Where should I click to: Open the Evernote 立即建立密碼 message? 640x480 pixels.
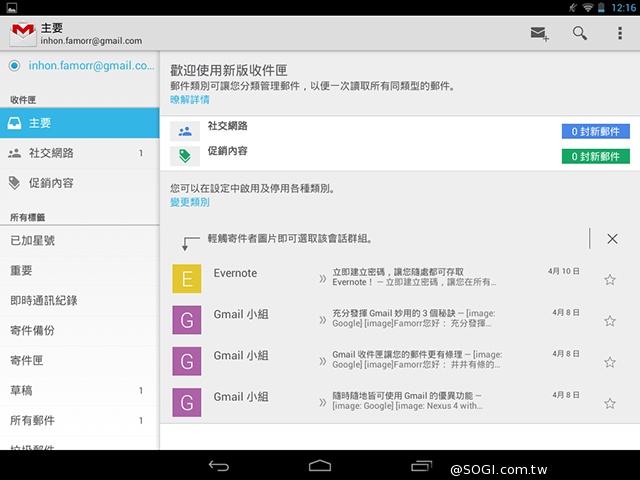pyautogui.click(x=400, y=279)
